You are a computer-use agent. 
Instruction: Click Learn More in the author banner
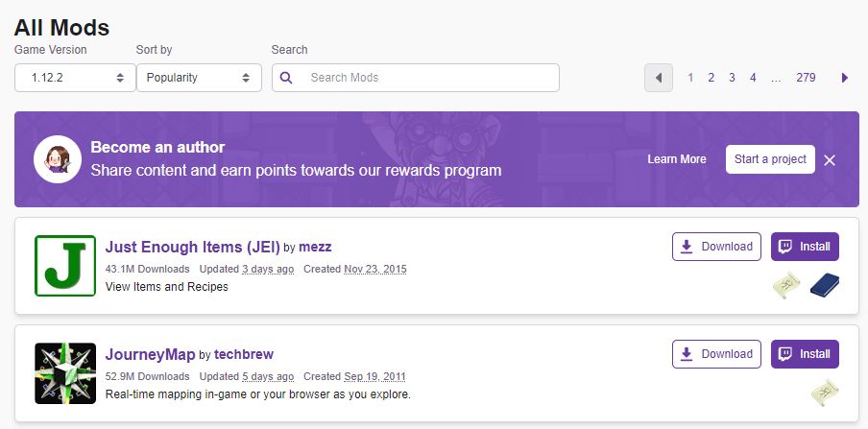677,159
